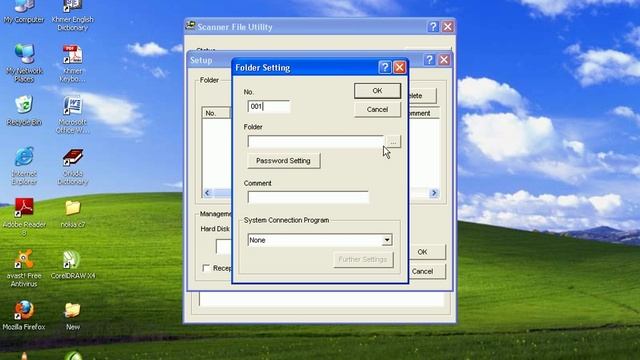Click left scroll arrow in Setup list
Viewport: 640px width, 360px height.
(x=207, y=193)
